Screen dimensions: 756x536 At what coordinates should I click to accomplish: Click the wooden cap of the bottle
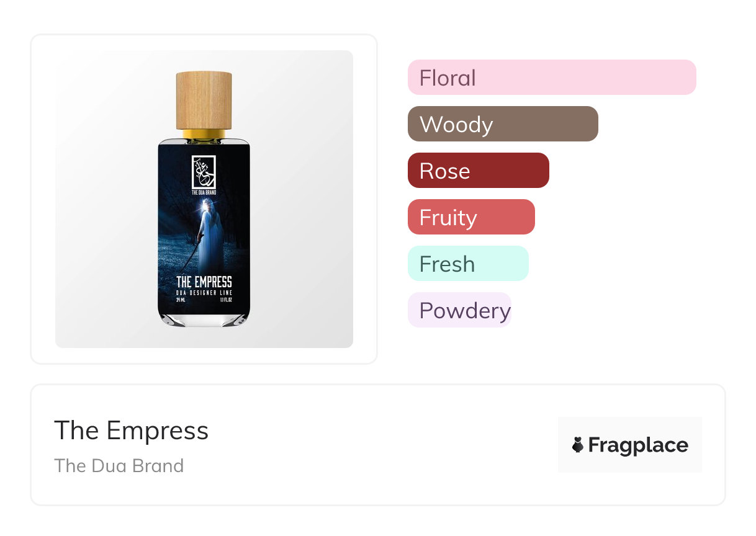[x=204, y=100]
